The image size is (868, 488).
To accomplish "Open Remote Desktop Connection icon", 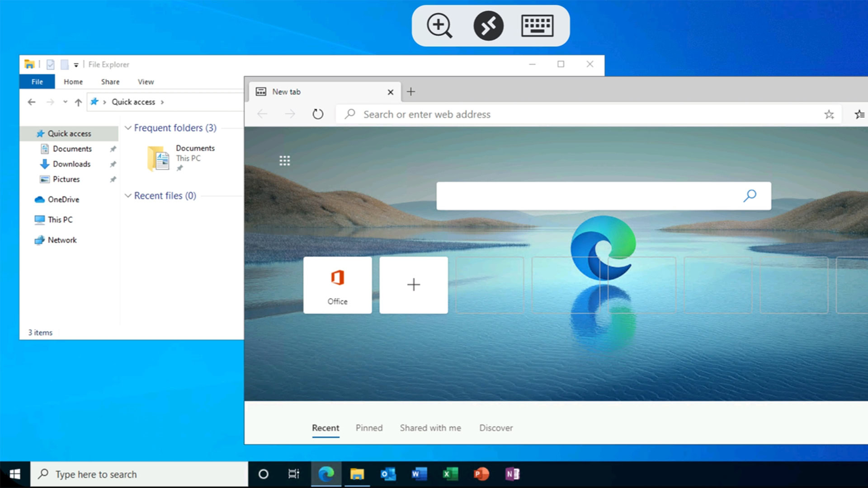I will pos(488,26).
